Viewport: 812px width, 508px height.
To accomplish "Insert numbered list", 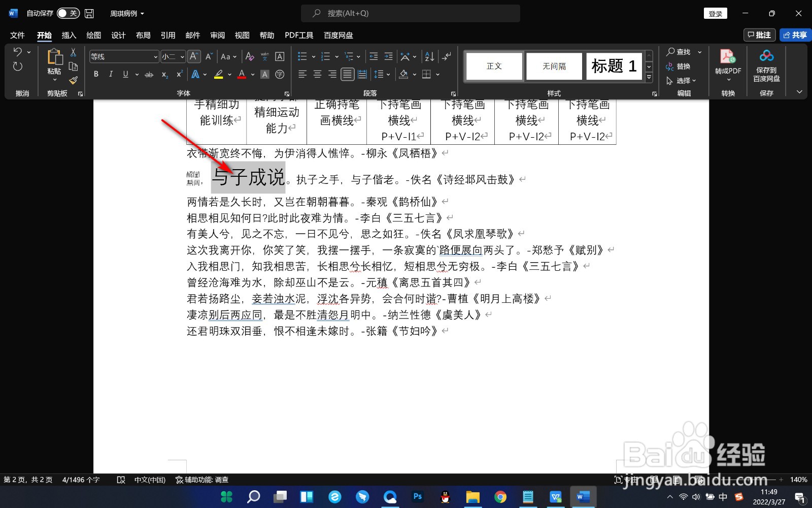I will click(x=326, y=56).
